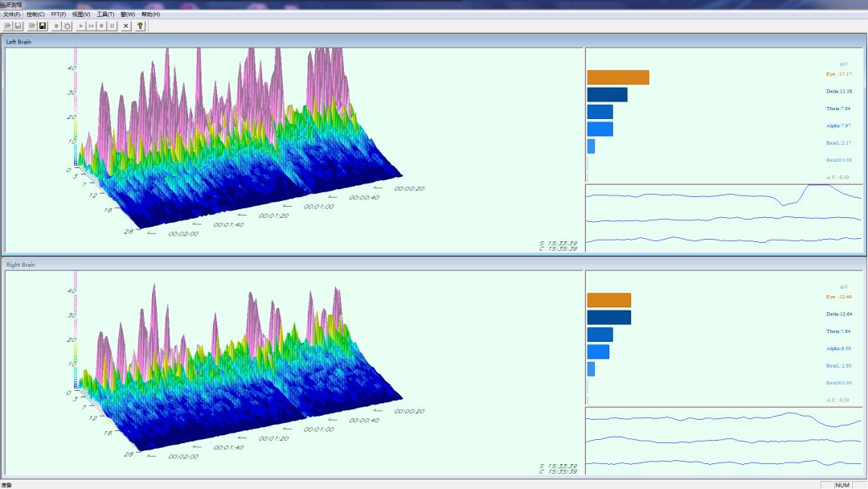The height and width of the screenshot is (489, 868).
Task: Click the Delta bar in Right Brain panel
Action: [x=608, y=317]
